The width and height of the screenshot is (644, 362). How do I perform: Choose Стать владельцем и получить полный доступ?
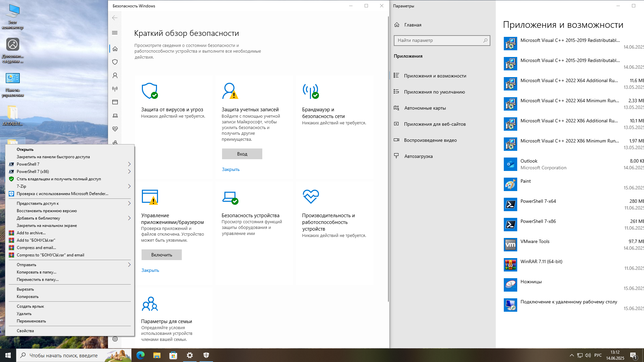(x=70, y=179)
